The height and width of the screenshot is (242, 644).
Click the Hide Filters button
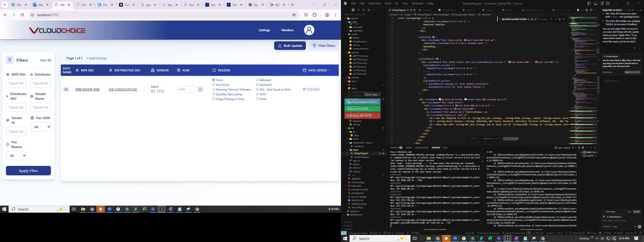click(x=324, y=46)
